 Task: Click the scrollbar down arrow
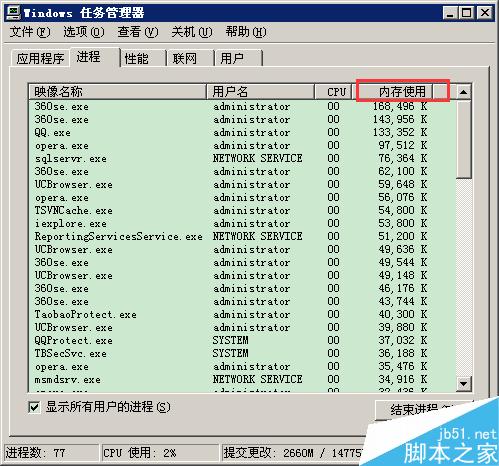463,384
